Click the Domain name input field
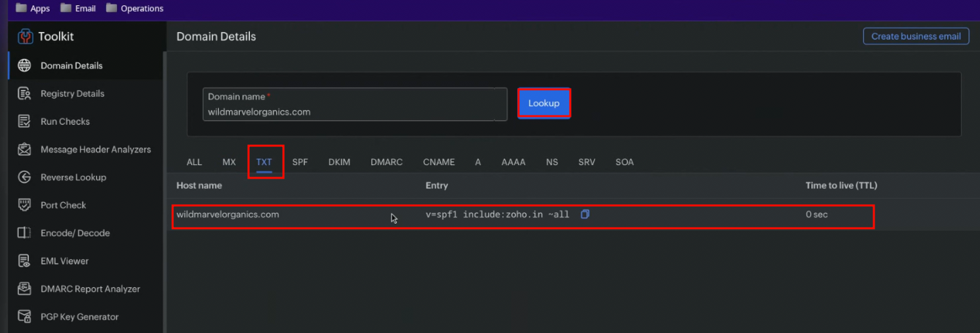 click(355, 111)
